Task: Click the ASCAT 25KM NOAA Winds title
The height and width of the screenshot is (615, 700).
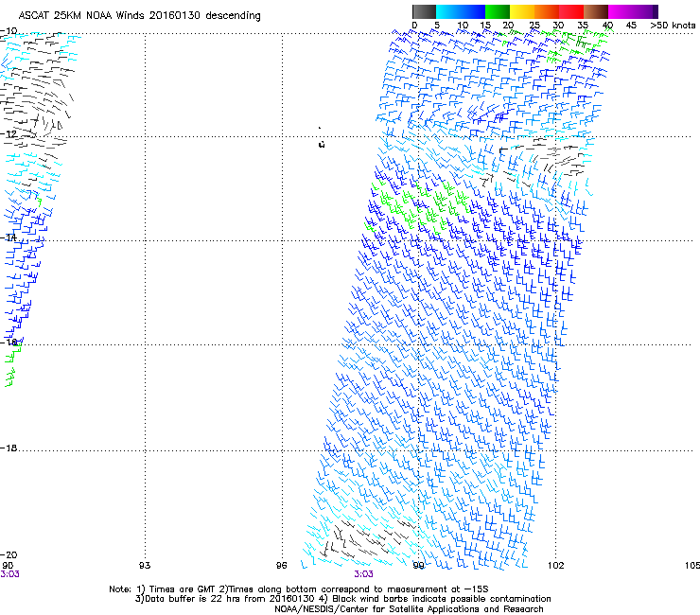Action: tap(139, 15)
